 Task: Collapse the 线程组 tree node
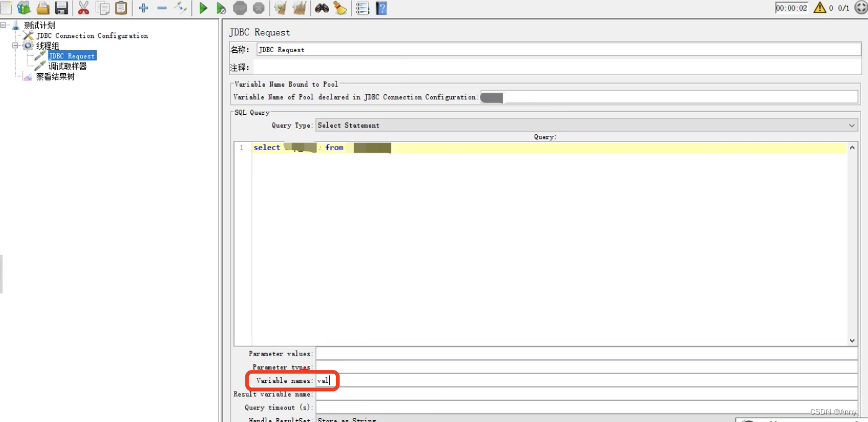point(16,46)
